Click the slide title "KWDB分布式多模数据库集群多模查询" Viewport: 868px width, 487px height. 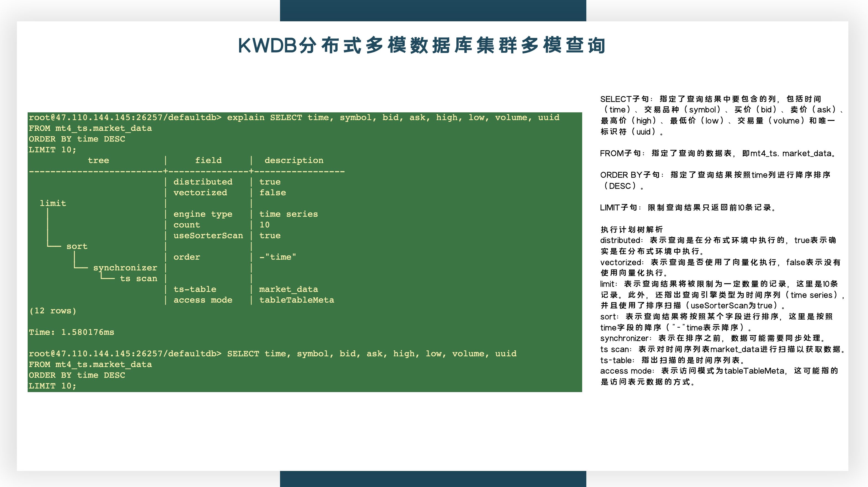tap(422, 45)
